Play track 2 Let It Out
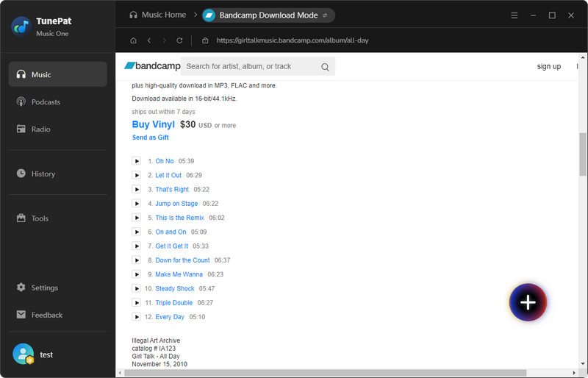Image resolution: width=588 pixels, height=378 pixels. (x=136, y=175)
